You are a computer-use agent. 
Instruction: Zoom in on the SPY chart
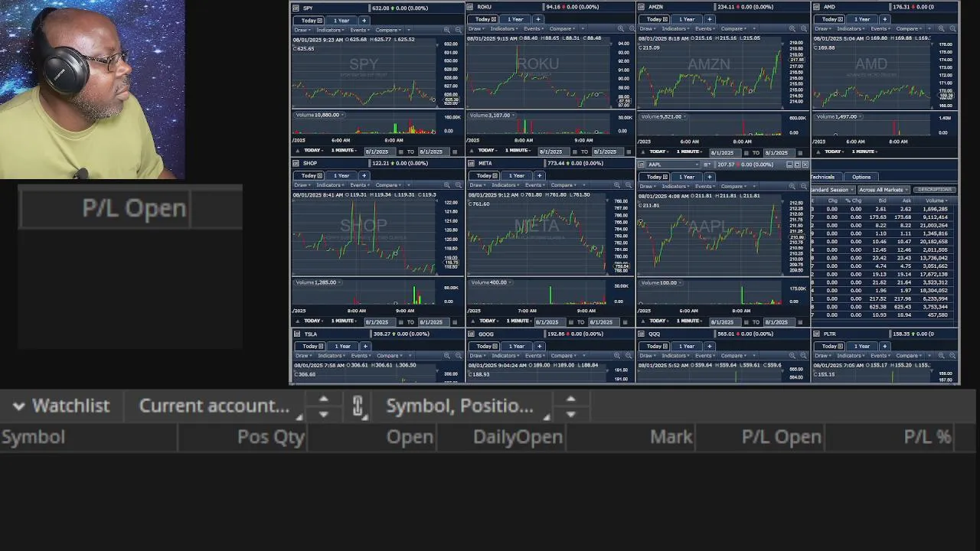click(446, 30)
